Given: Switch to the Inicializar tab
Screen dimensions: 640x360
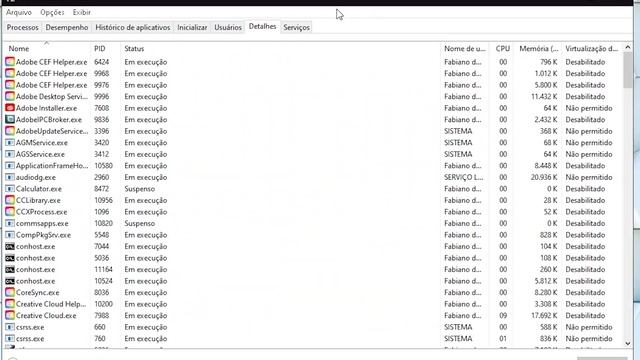Looking at the screenshot, I should pos(192,27).
